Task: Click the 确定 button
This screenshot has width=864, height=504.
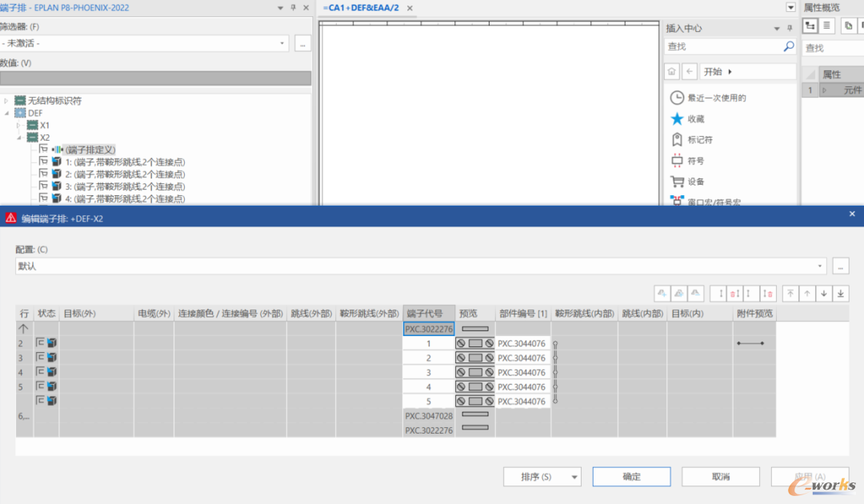Action: pyautogui.click(x=631, y=477)
